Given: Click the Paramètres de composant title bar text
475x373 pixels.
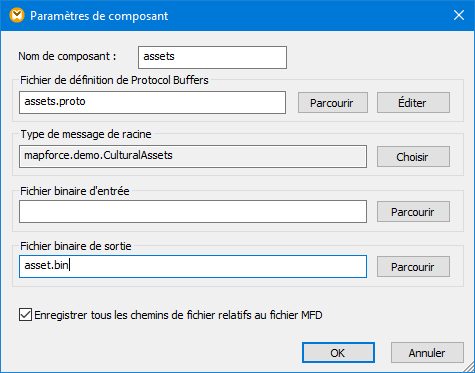Looking at the screenshot, I should [99, 16].
